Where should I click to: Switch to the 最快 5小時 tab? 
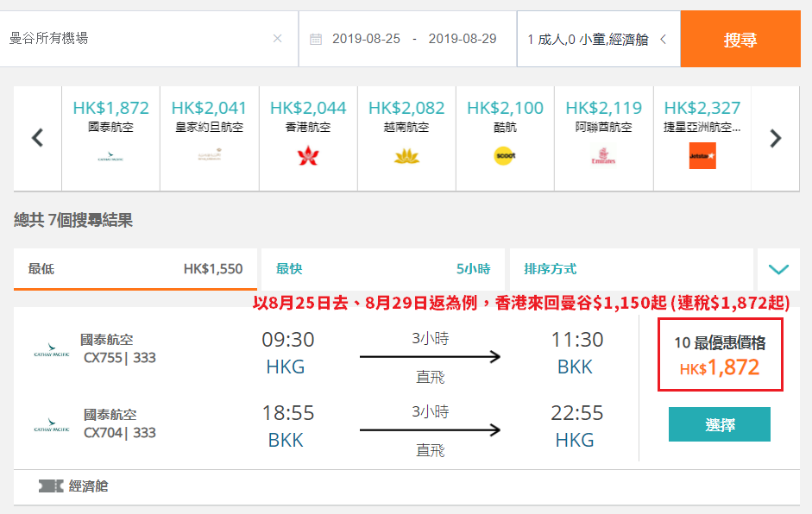tap(382, 269)
